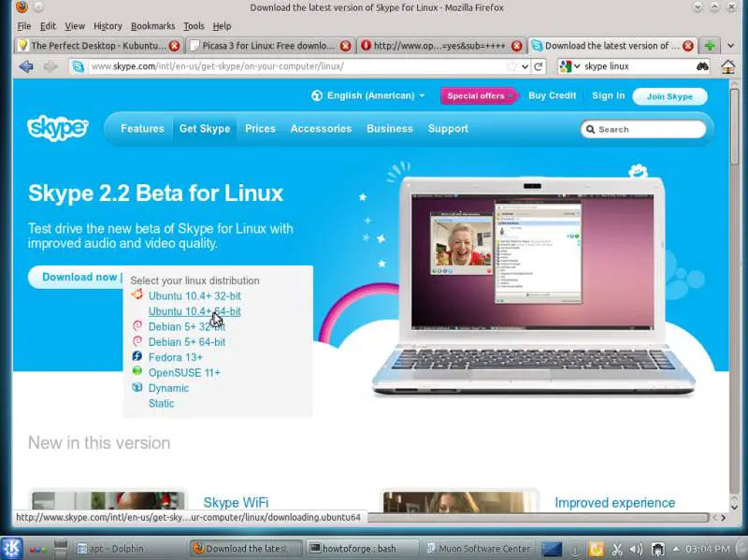Open the Help menu
Viewport: 748px width, 560px height.
pos(222,26)
